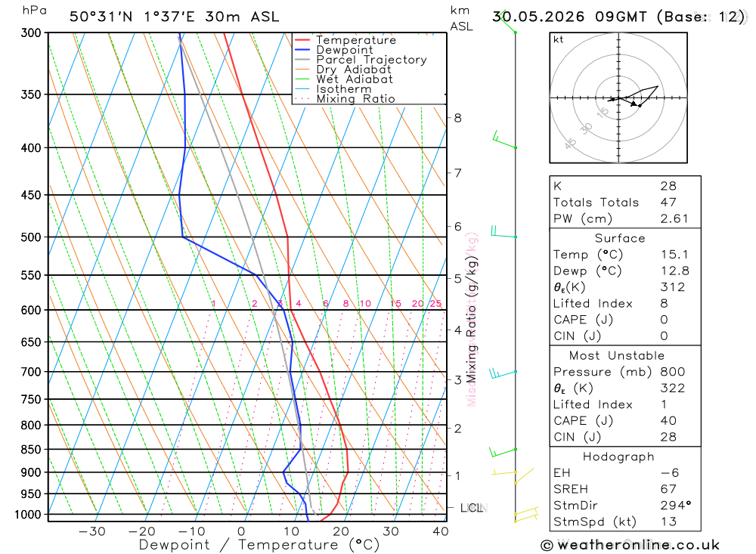Click the yellow wind barb at 900 hPa
Screen dimensions: 756x554
click(504, 472)
